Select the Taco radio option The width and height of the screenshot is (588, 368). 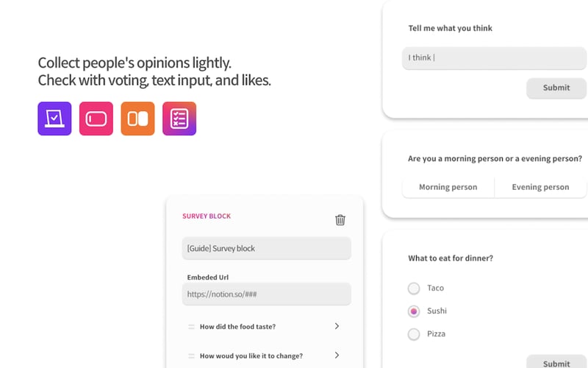pyautogui.click(x=414, y=288)
